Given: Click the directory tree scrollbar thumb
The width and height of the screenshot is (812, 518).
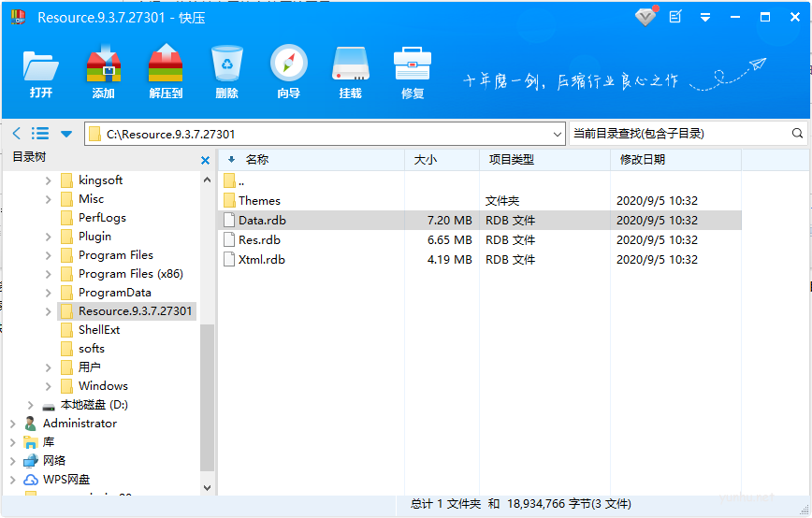Looking at the screenshot, I should pos(207,397).
